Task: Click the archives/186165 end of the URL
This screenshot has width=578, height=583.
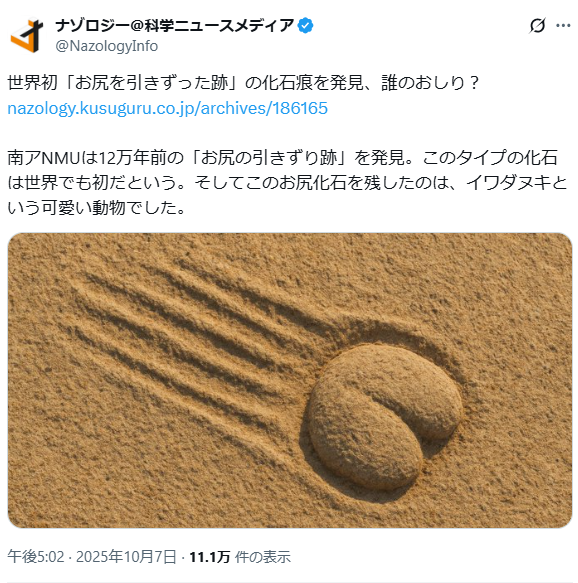Action: click(264, 108)
